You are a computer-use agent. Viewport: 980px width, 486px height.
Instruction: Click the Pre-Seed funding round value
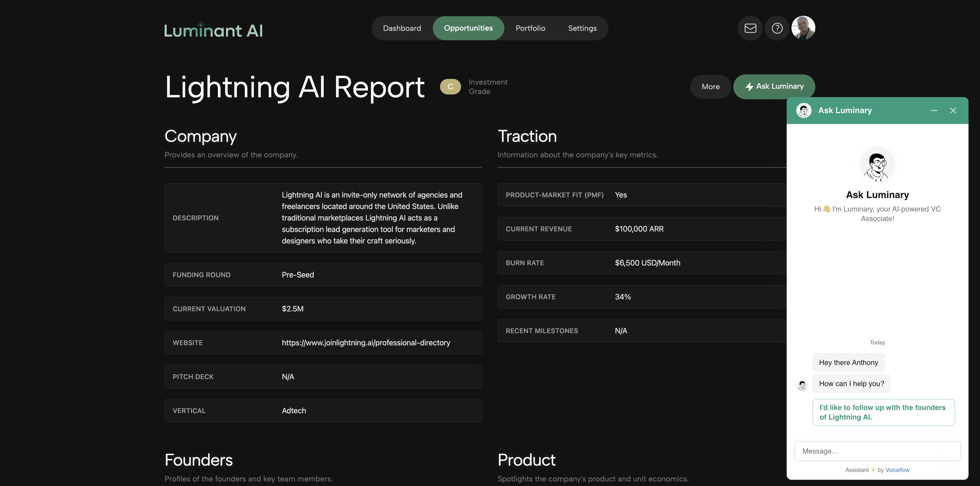[298, 275]
